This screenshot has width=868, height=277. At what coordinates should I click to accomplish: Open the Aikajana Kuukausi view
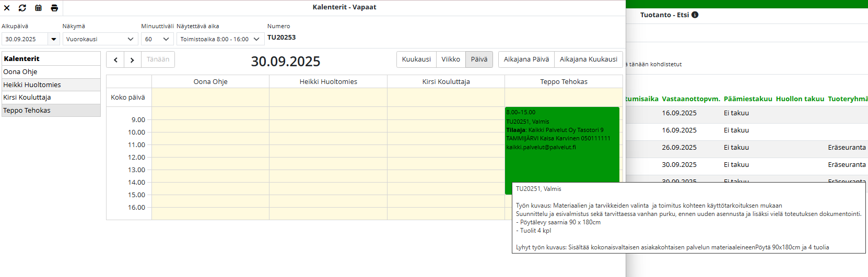(x=588, y=59)
